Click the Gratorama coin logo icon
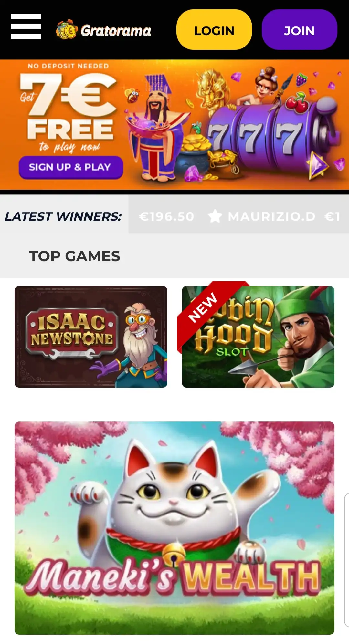Screen dimensions: 349x644 click(67, 30)
